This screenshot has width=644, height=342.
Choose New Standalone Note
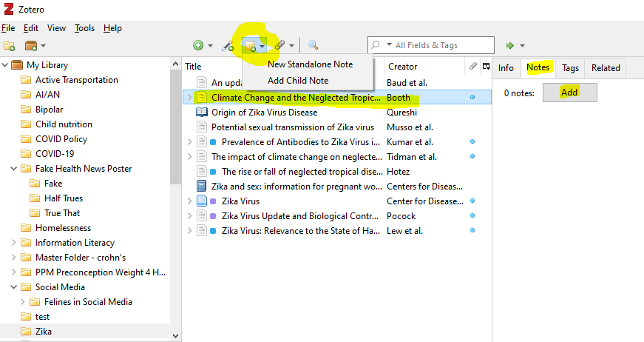[310, 64]
